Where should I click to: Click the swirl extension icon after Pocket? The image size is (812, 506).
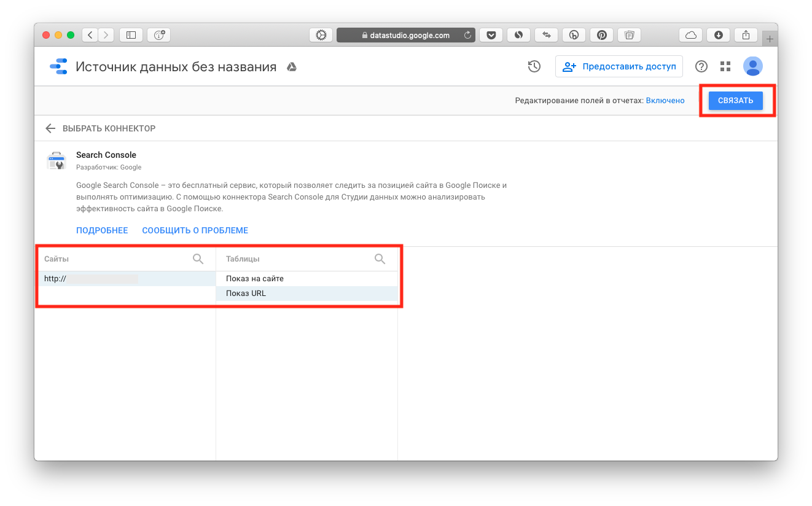(x=518, y=35)
